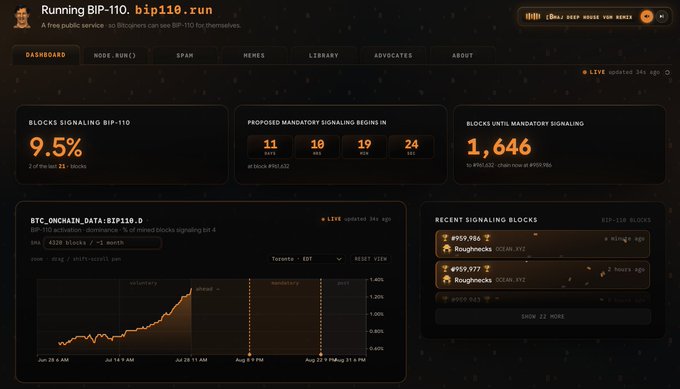Viewport: 680px width, 389px height.
Task: Open the SMA '4320 blocks / ~1 month' selector
Action: (103, 243)
